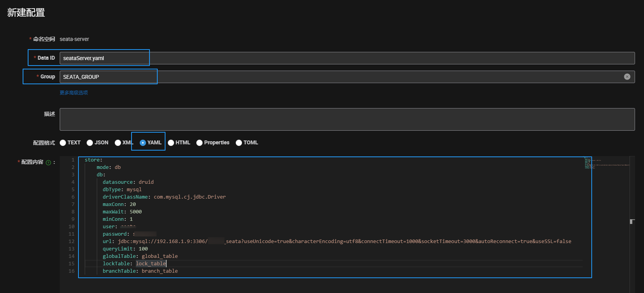Click line 1 'store:' in editor
Screen dimensions: 644x293
pos(94,160)
